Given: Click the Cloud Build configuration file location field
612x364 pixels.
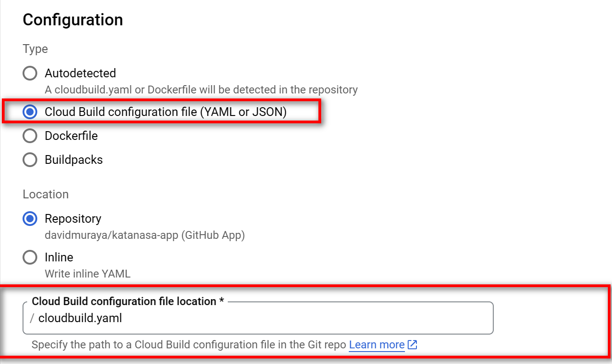Looking at the screenshot, I should (x=258, y=318).
